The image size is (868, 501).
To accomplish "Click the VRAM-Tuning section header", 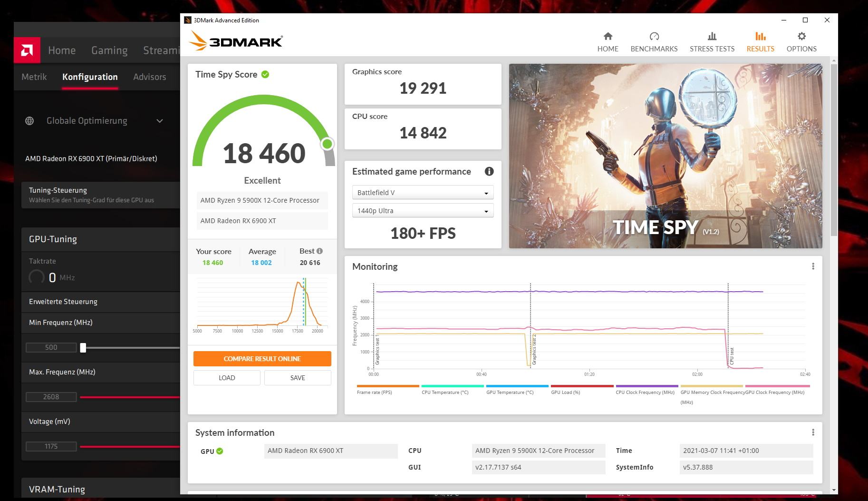I will (x=101, y=489).
